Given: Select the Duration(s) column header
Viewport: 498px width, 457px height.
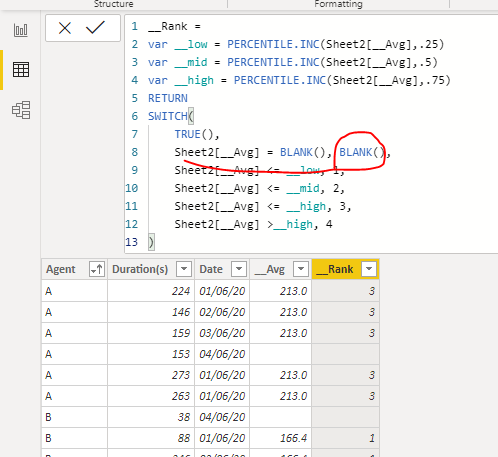Looking at the screenshot, I should coord(140,269).
